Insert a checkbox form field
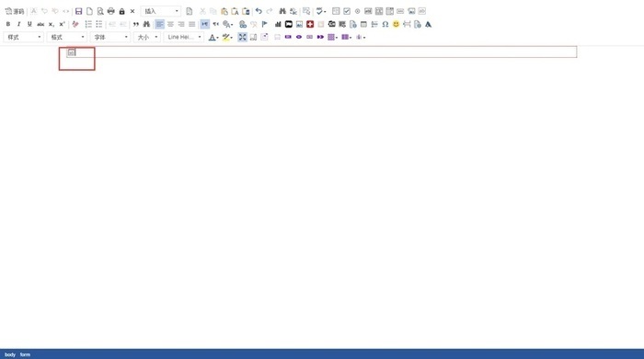Screen dimensions: 644x359 tap(347, 11)
